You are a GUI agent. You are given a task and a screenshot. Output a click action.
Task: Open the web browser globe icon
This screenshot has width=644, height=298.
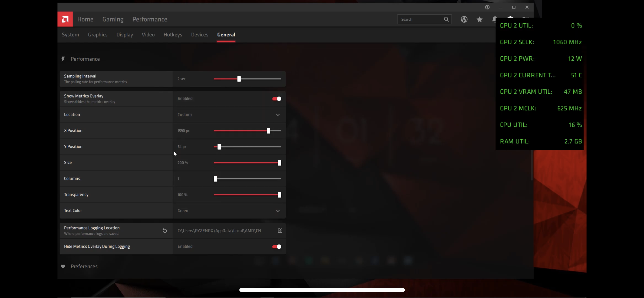[464, 19]
